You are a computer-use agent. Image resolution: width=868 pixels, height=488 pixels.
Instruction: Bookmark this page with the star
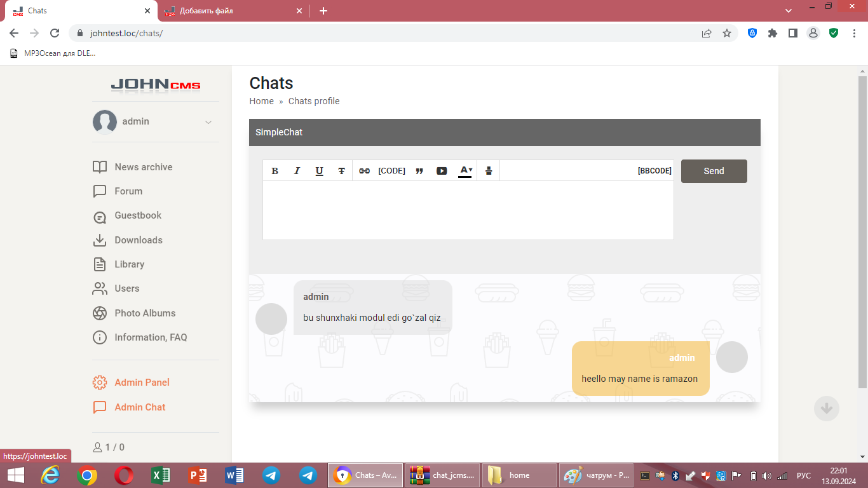(x=727, y=33)
